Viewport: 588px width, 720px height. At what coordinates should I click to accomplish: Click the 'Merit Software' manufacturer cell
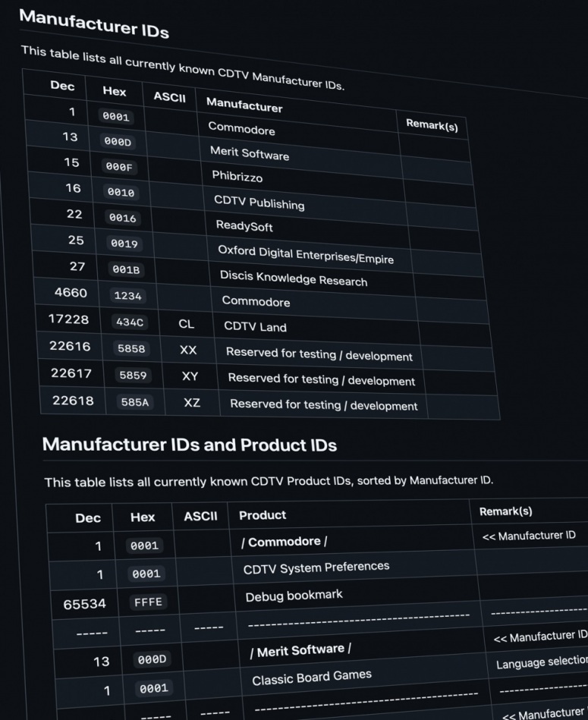pos(250,153)
